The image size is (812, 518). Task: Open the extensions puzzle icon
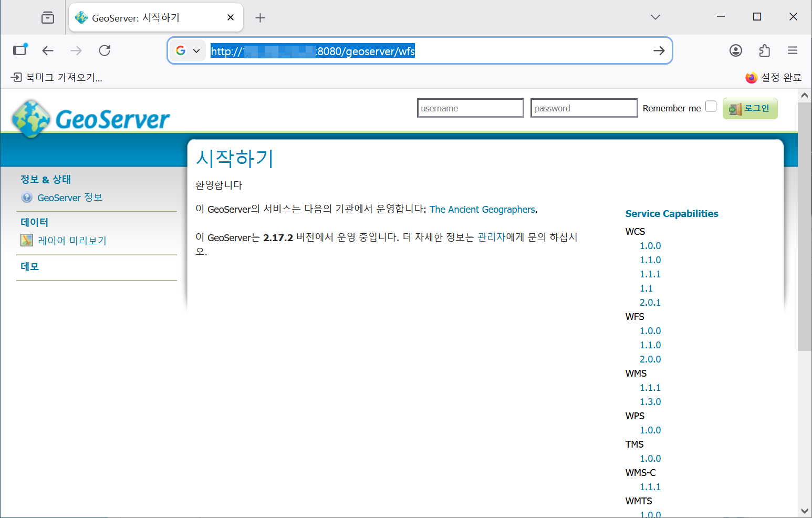coord(764,50)
